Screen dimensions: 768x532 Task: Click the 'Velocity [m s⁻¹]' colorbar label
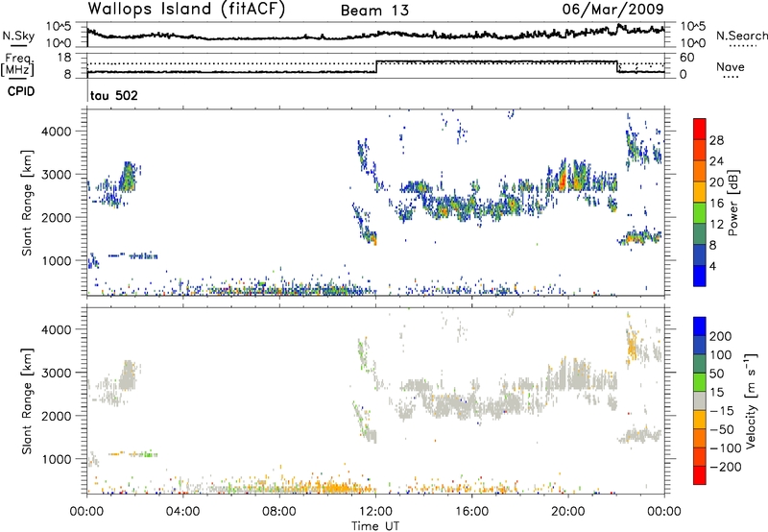click(x=751, y=401)
